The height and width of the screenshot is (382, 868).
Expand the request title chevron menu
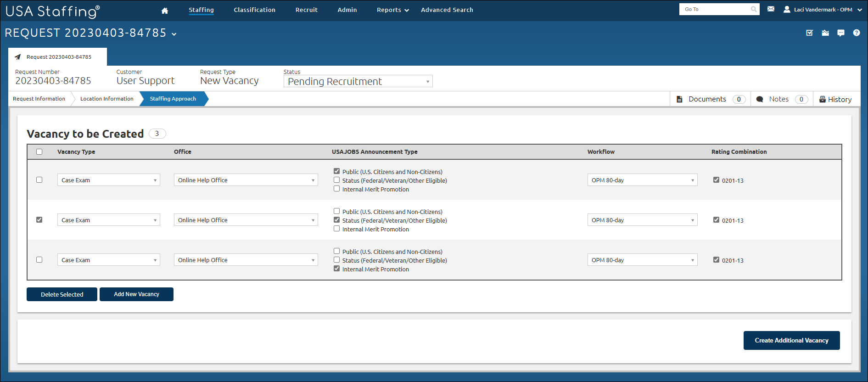coord(174,34)
